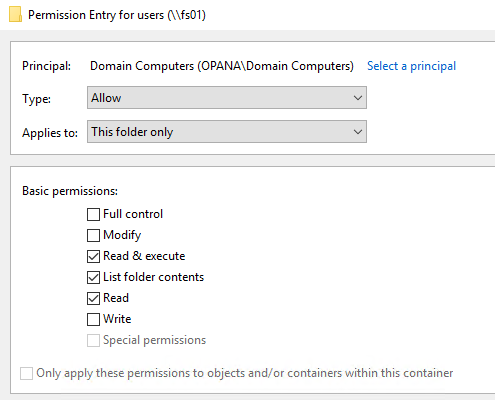Image resolution: width=495 pixels, height=400 pixels.
Task: Disable the List folder contents checkbox
Action: tap(93, 277)
